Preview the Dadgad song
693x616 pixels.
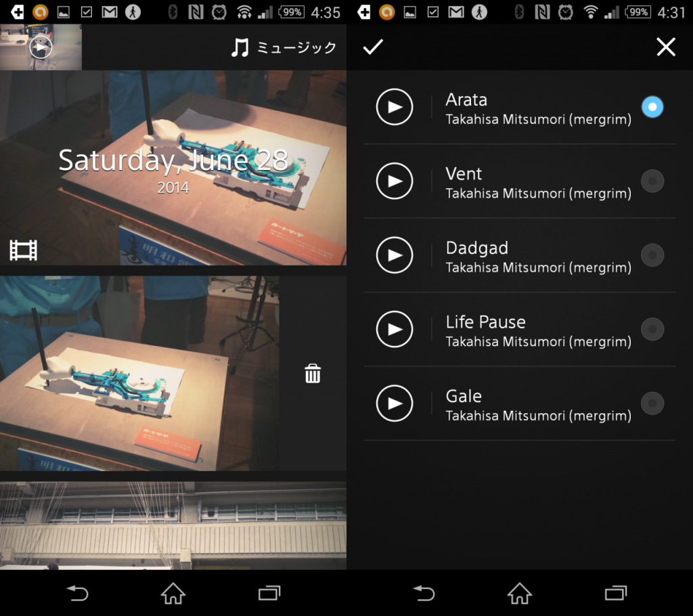[395, 255]
